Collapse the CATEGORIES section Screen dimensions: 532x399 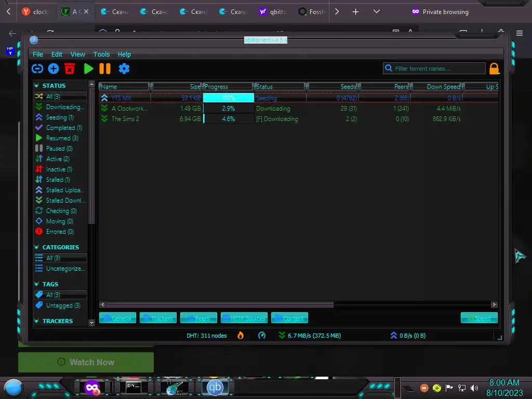[x=37, y=247]
